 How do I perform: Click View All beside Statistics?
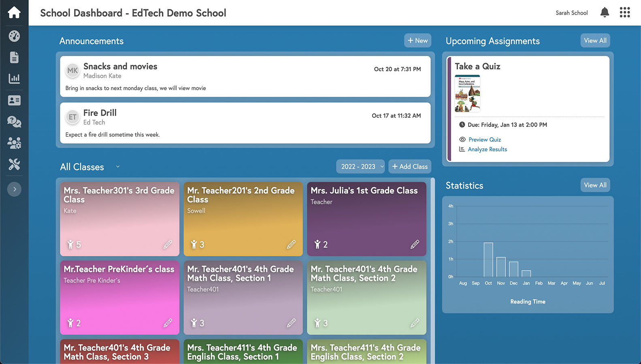pyautogui.click(x=595, y=185)
